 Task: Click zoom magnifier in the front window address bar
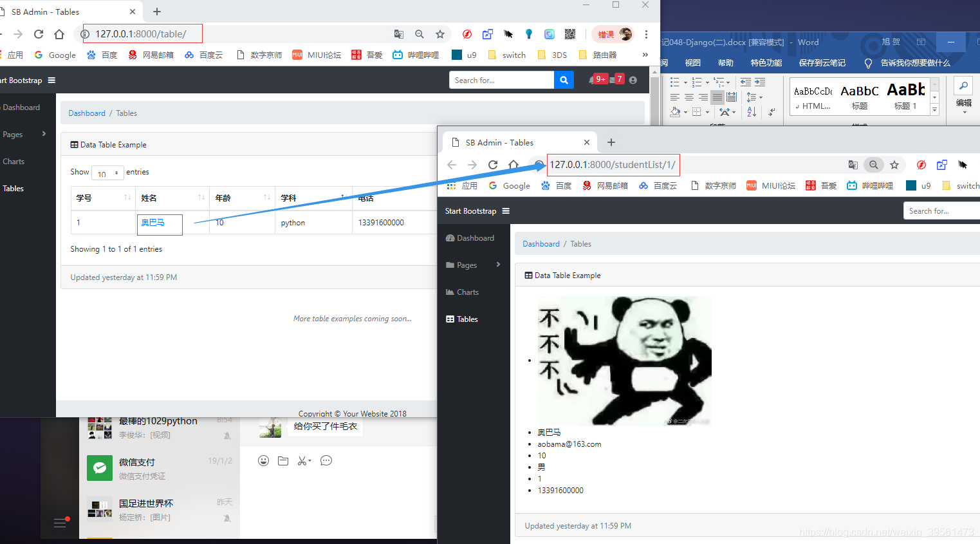point(874,165)
